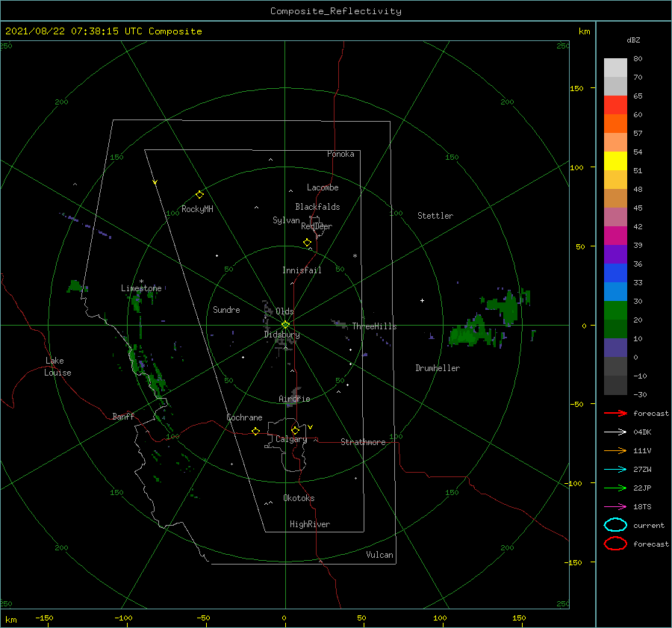Select the 33 dBZ blue swatch

pyautogui.click(x=615, y=291)
